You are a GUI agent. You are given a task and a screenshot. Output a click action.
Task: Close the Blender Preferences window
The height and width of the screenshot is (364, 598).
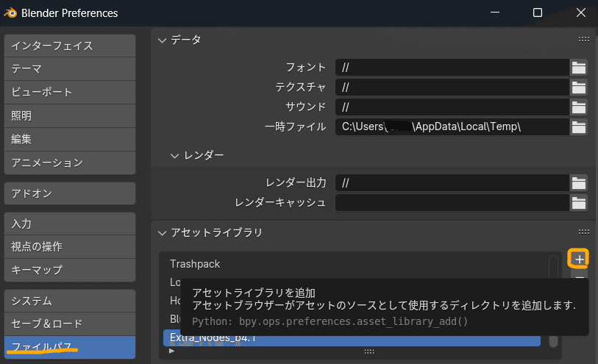[581, 13]
